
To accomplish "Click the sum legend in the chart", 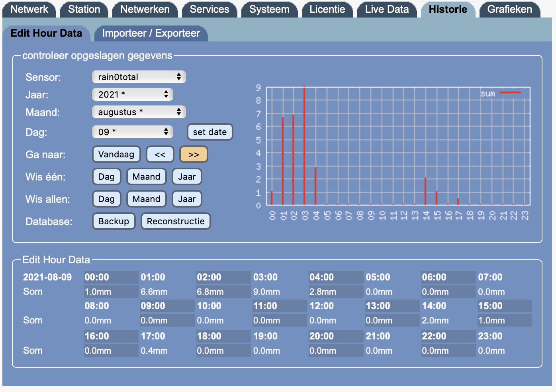I will (x=501, y=93).
